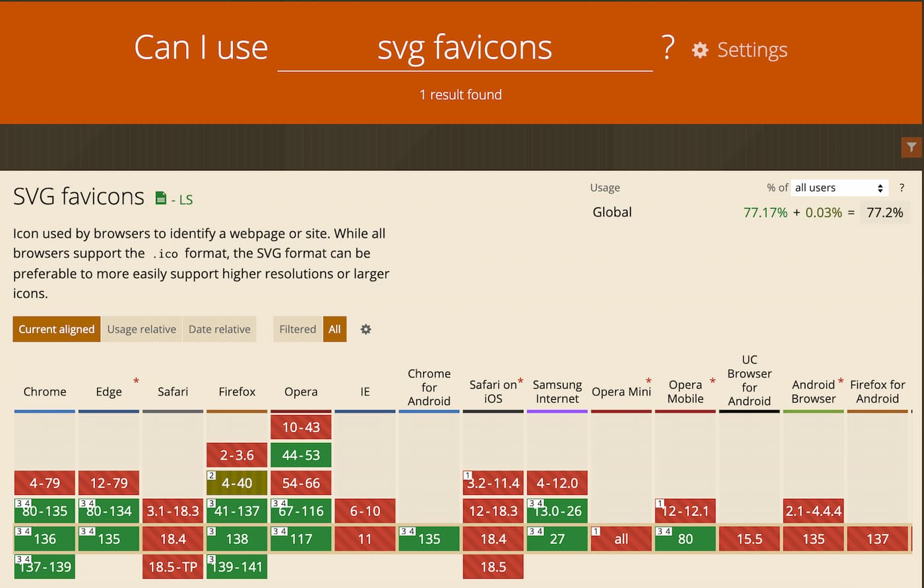This screenshot has width=924, height=588.
Task: Click the Safari column header
Action: point(173,392)
